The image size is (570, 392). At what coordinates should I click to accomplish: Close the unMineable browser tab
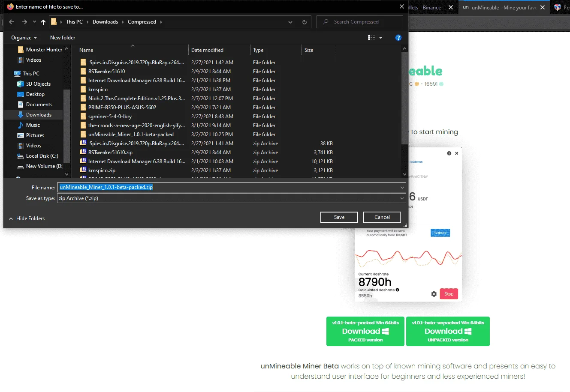coord(543,7)
